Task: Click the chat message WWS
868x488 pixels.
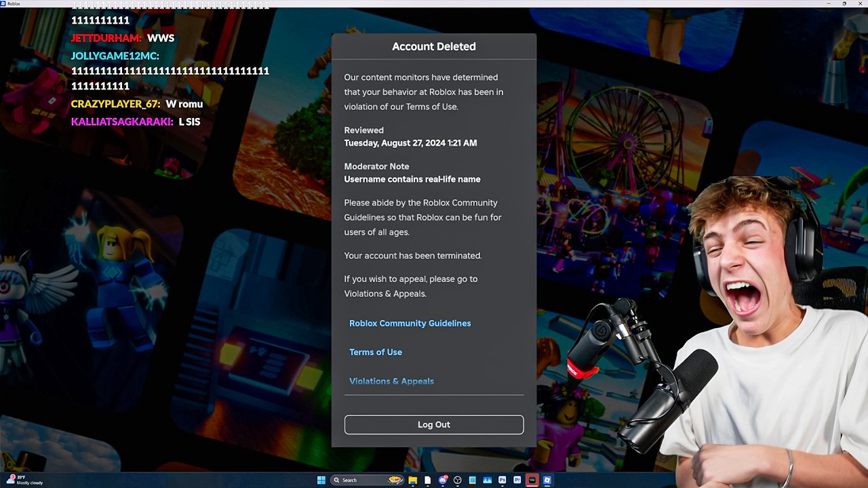Action: (161, 39)
